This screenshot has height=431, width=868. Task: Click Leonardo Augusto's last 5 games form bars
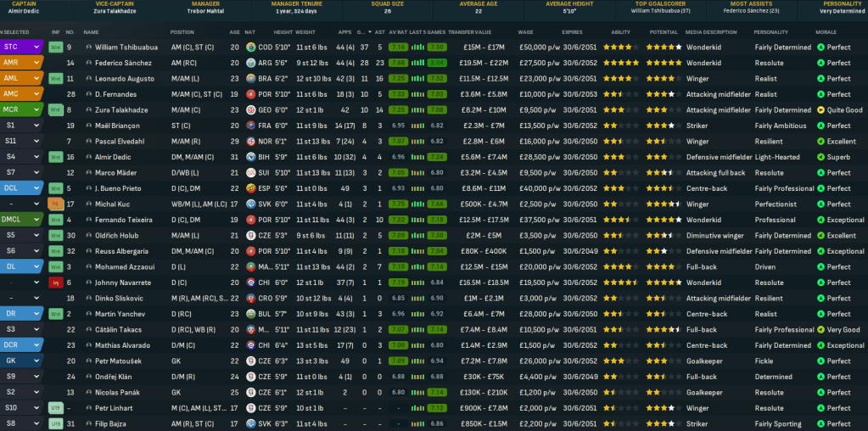pyautogui.click(x=417, y=78)
